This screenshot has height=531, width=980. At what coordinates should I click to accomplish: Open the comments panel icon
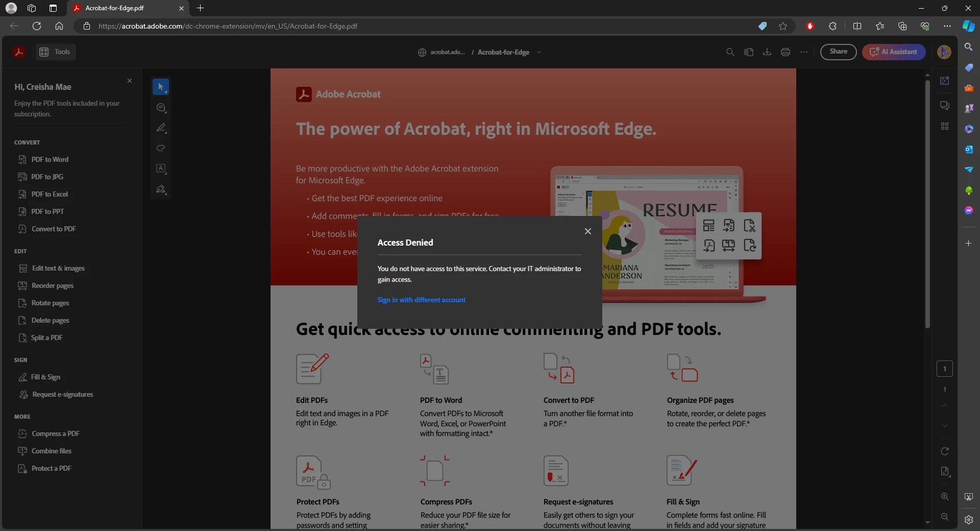coord(945,105)
